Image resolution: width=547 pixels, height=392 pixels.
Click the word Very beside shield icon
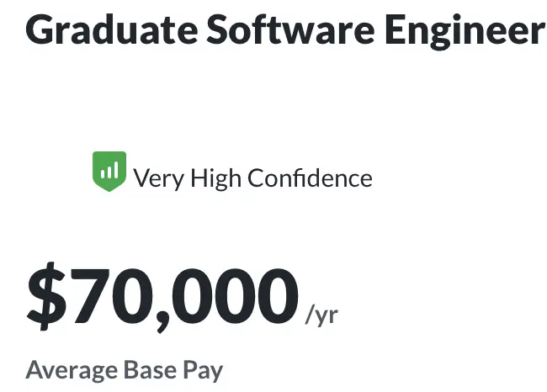click(x=159, y=179)
